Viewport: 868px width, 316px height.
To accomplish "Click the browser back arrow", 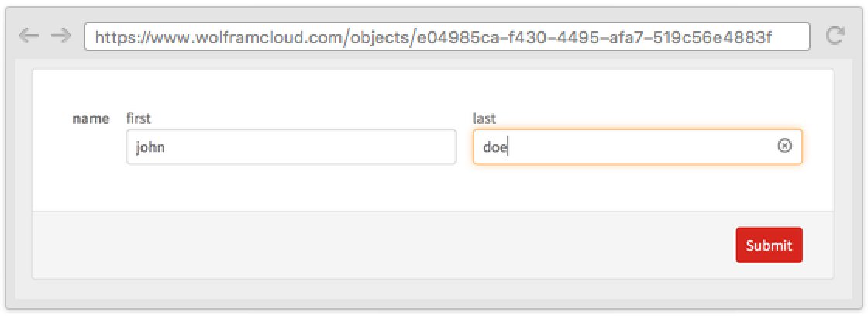I will coord(29,36).
